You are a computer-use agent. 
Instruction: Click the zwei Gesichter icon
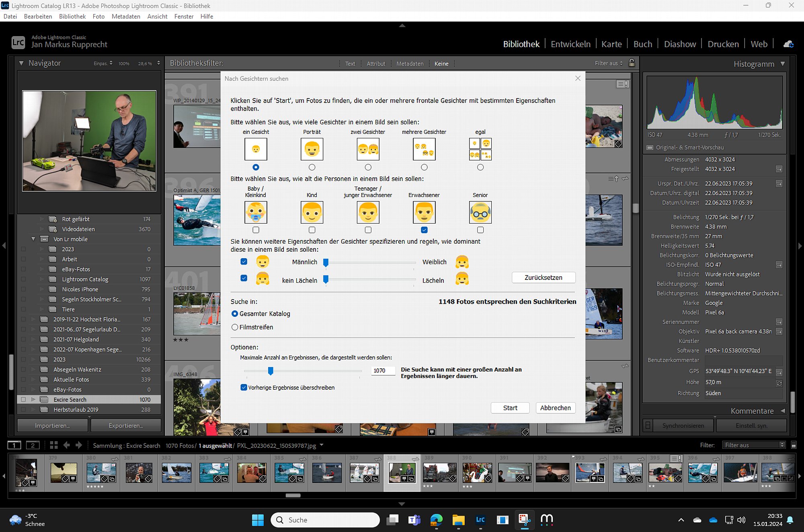368,149
